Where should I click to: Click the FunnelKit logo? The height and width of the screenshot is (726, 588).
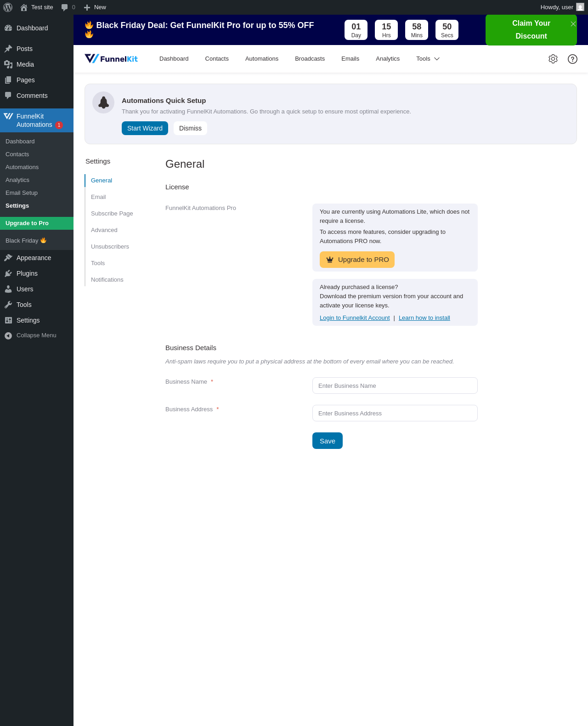111,59
